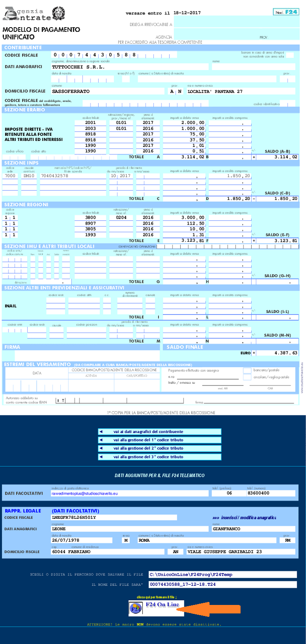Select the SALDO (A-B) value 3.114,02
The image size is (306, 644).
(x=278, y=157)
